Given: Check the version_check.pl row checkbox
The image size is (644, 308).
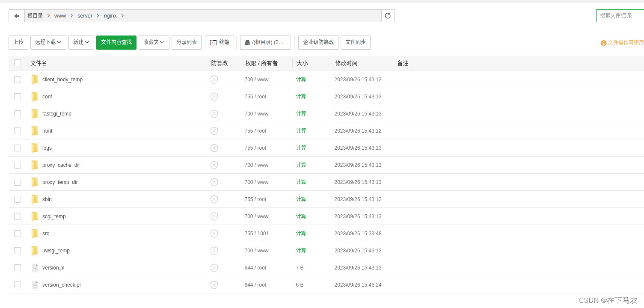Looking at the screenshot, I should [18, 285].
